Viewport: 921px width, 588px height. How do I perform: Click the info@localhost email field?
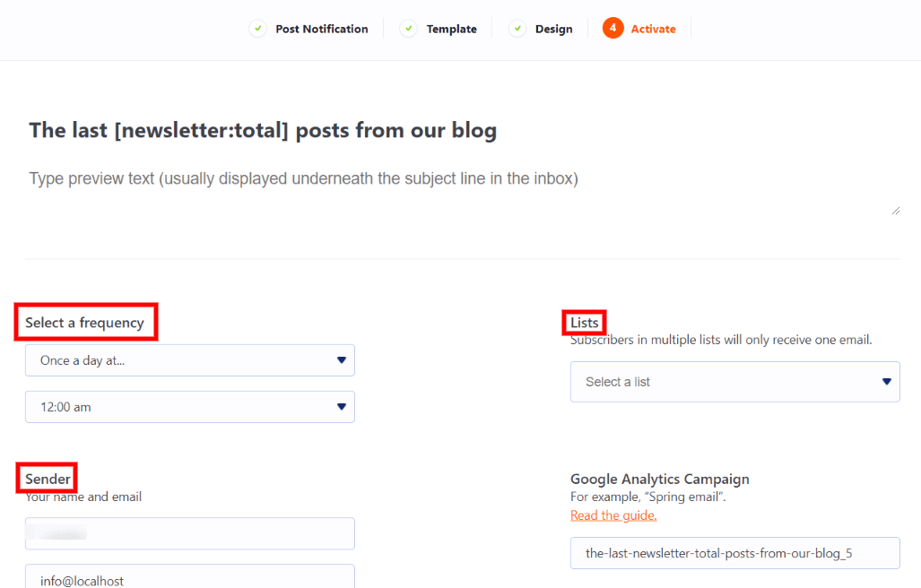tap(190, 577)
